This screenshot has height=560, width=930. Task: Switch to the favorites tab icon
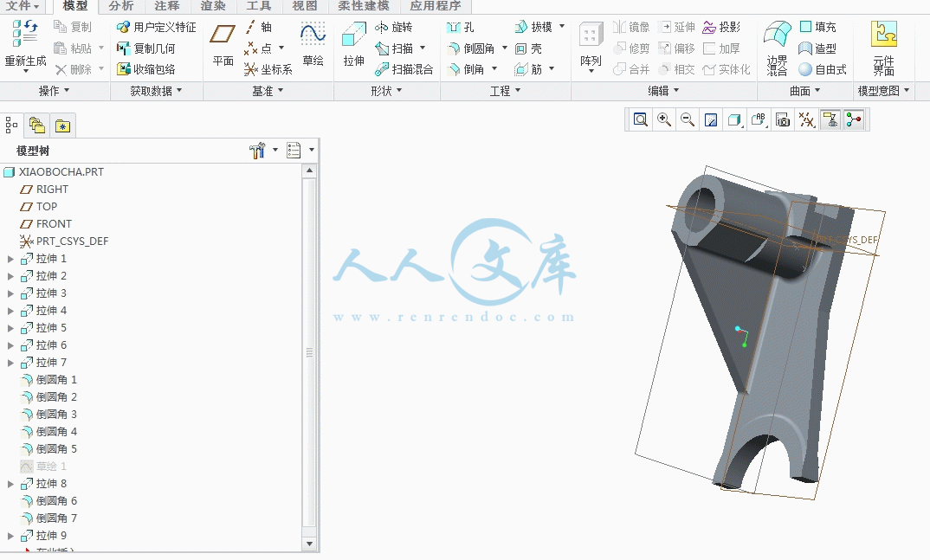(63, 125)
